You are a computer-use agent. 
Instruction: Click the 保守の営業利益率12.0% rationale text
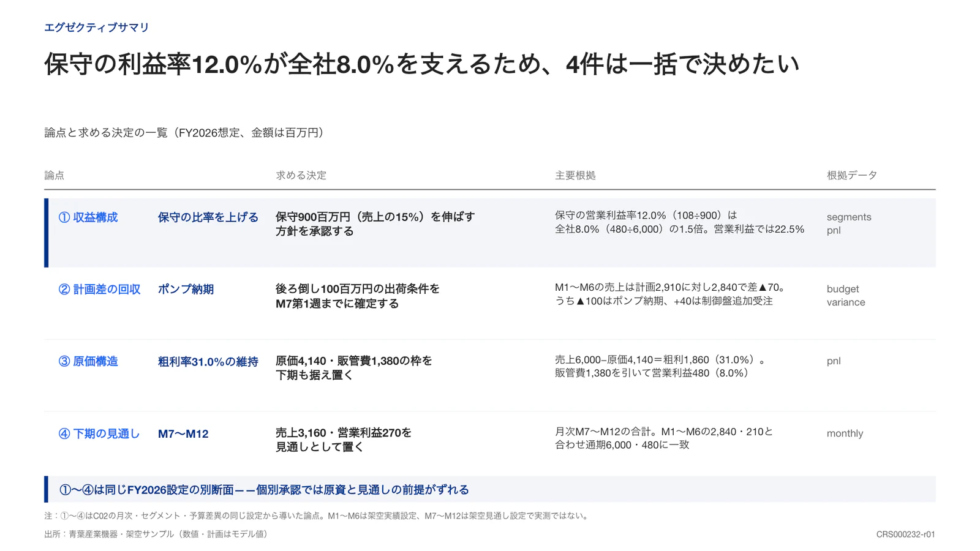(x=679, y=222)
